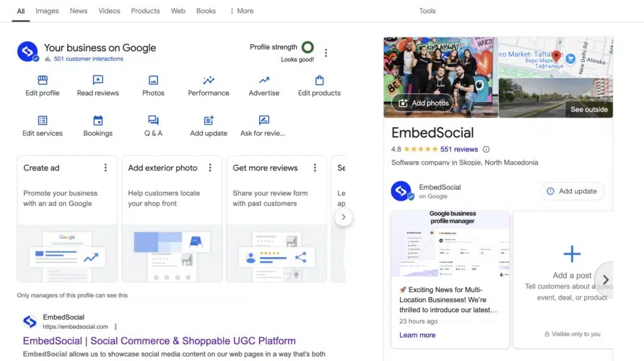Advance the posts carousel with the right arrow
644x361 pixels.
tap(605, 280)
